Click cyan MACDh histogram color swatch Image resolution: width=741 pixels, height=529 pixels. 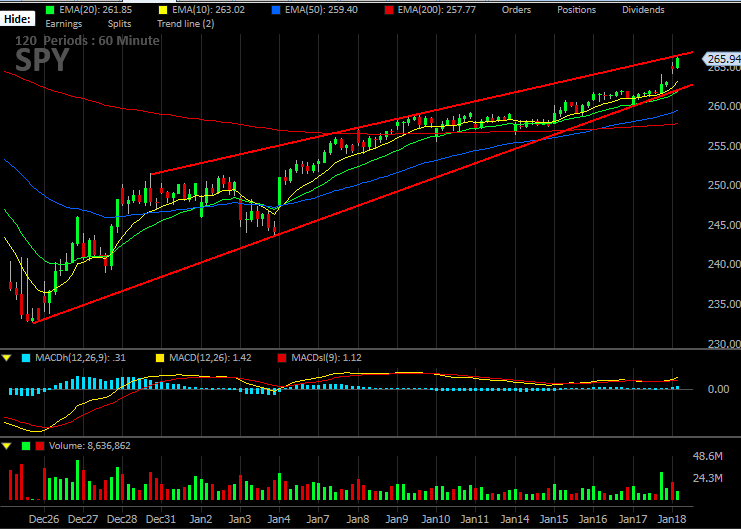(x=26, y=358)
